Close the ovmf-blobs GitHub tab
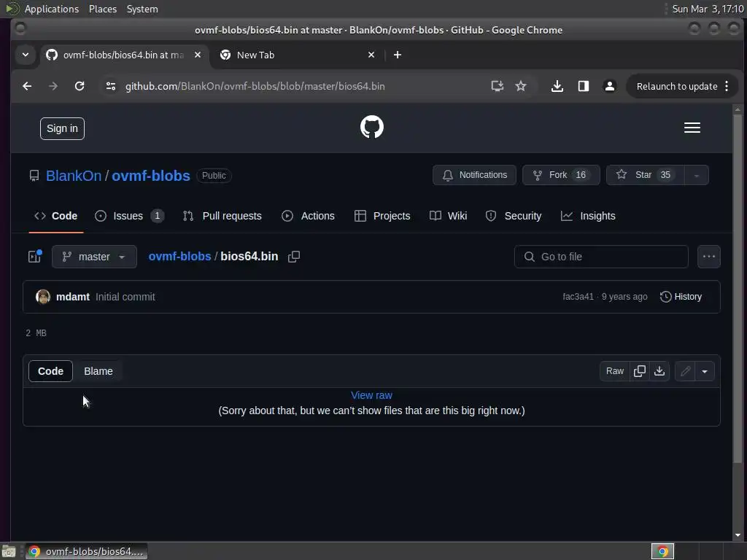Viewport: 747px width, 560px height. 197,55
